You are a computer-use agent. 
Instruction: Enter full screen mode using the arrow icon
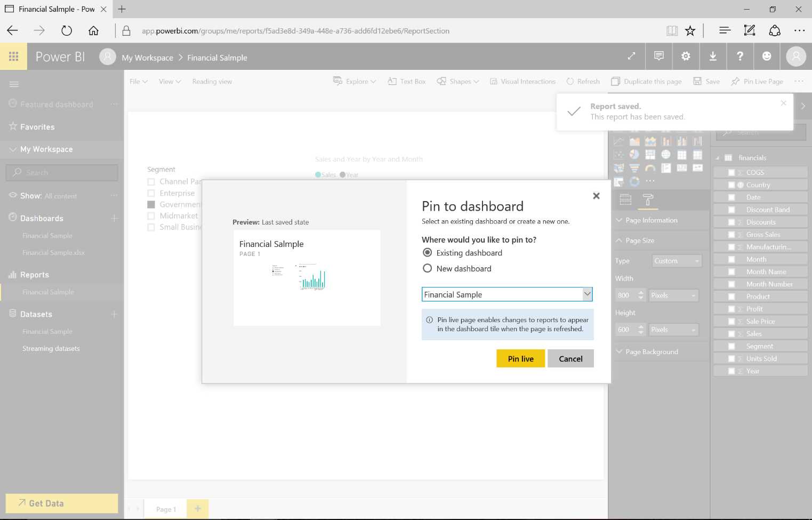coord(631,56)
